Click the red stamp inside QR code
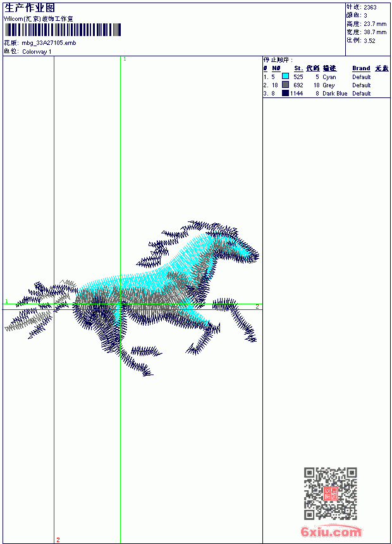 pyautogui.click(x=330, y=493)
